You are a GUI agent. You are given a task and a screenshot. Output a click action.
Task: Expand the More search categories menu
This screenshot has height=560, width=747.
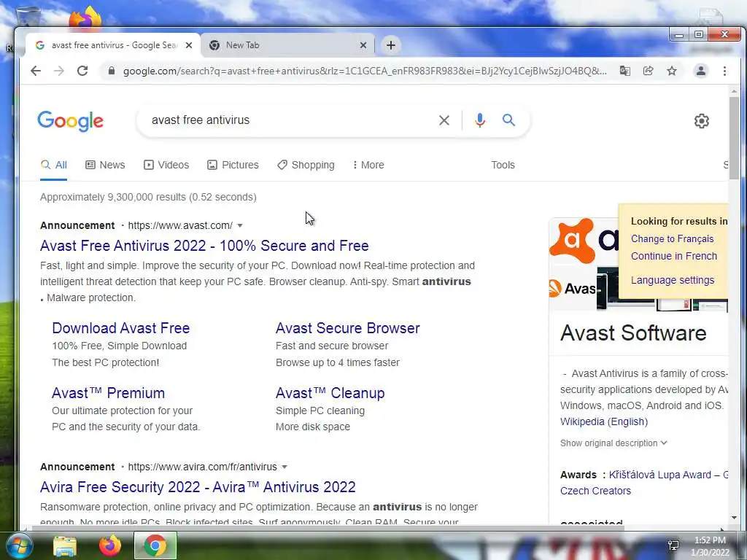point(368,165)
